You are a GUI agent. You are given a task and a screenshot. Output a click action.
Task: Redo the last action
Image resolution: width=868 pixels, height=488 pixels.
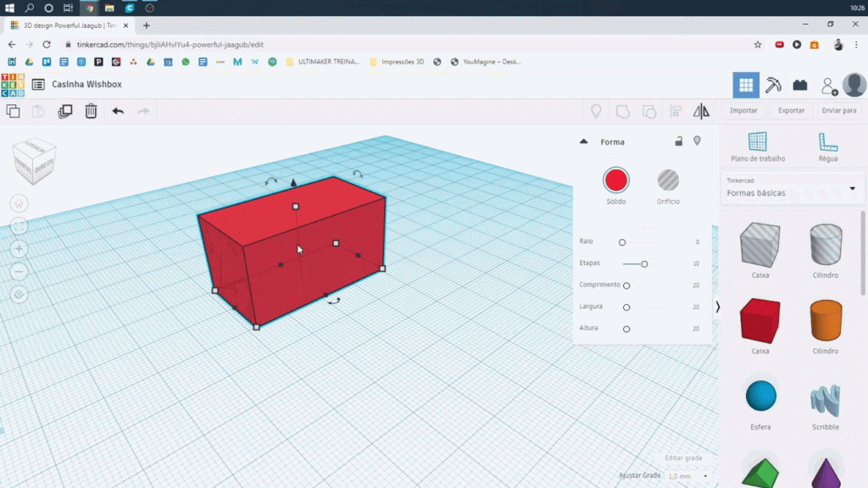143,111
